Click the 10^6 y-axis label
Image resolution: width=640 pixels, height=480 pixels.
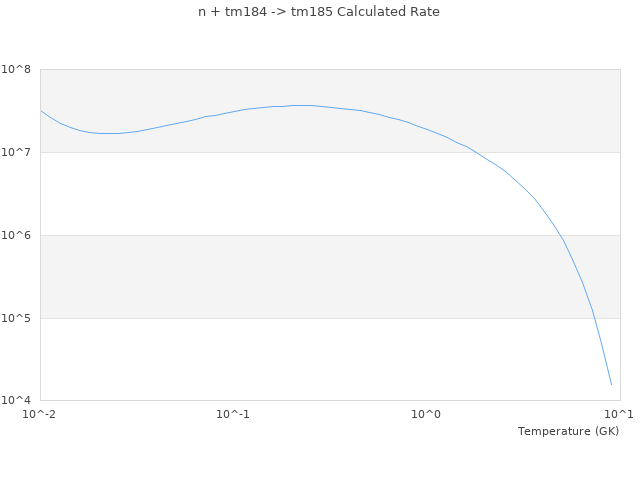[19, 235]
